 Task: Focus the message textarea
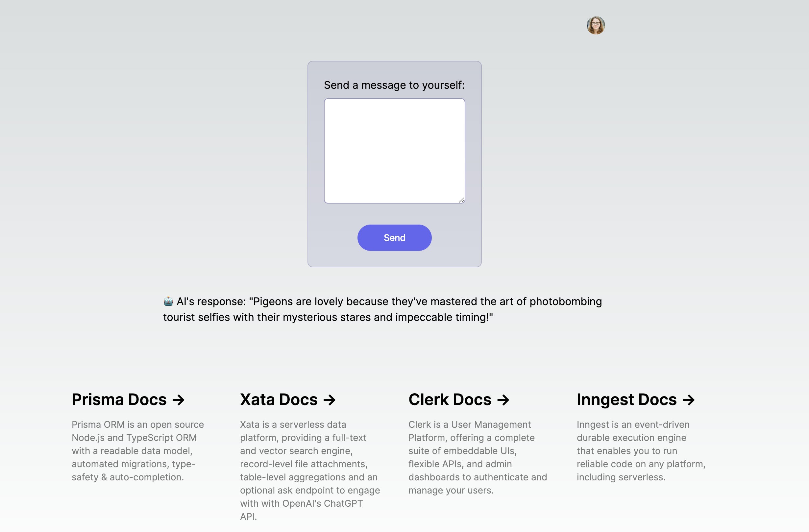point(394,151)
